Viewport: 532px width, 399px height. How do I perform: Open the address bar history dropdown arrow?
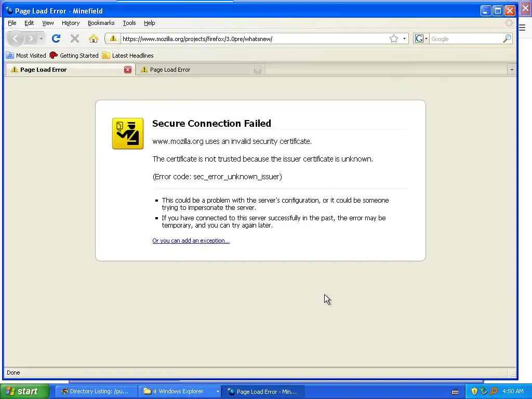click(404, 38)
